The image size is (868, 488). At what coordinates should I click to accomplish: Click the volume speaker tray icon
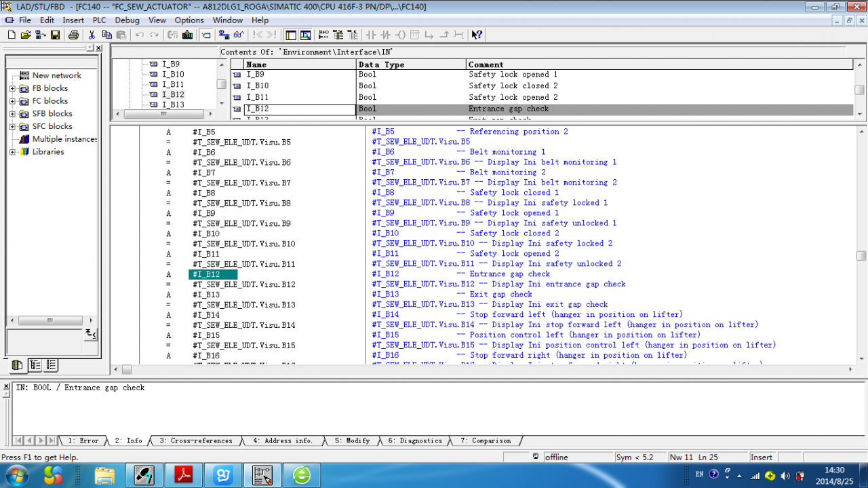(x=785, y=476)
